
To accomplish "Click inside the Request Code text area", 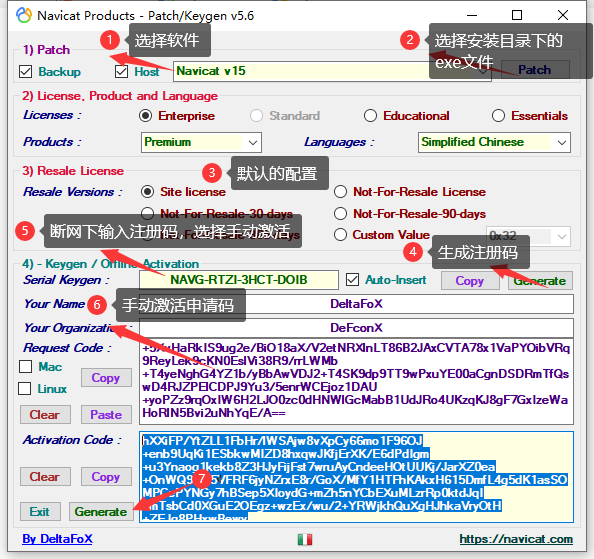I will click(356, 381).
